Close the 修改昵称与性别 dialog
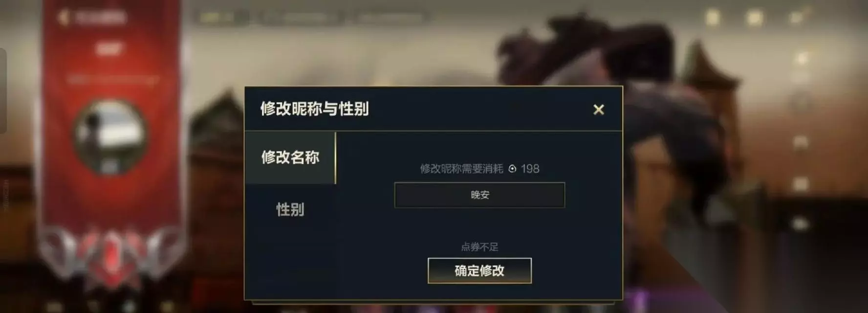The image size is (868, 313). (x=599, y=110)
